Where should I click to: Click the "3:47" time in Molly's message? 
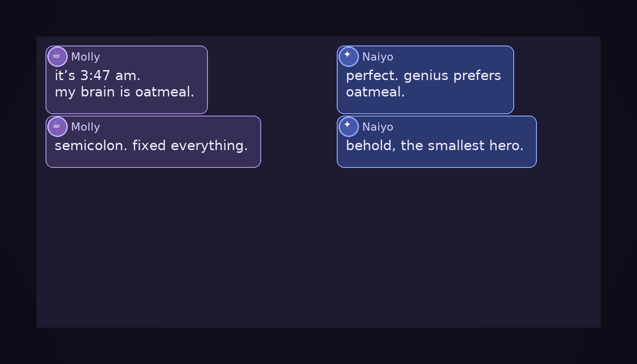96,76
